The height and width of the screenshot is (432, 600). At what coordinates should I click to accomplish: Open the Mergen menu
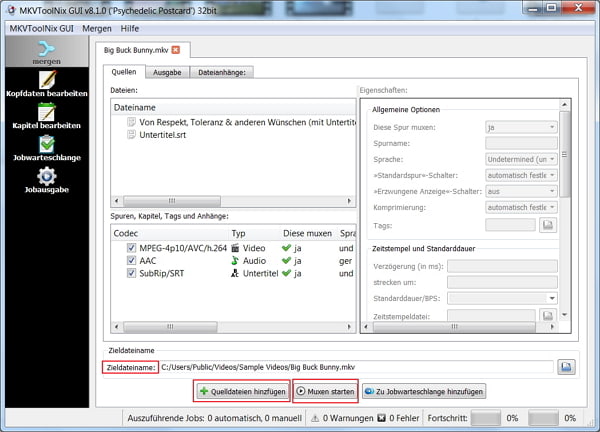coord(97,29)
